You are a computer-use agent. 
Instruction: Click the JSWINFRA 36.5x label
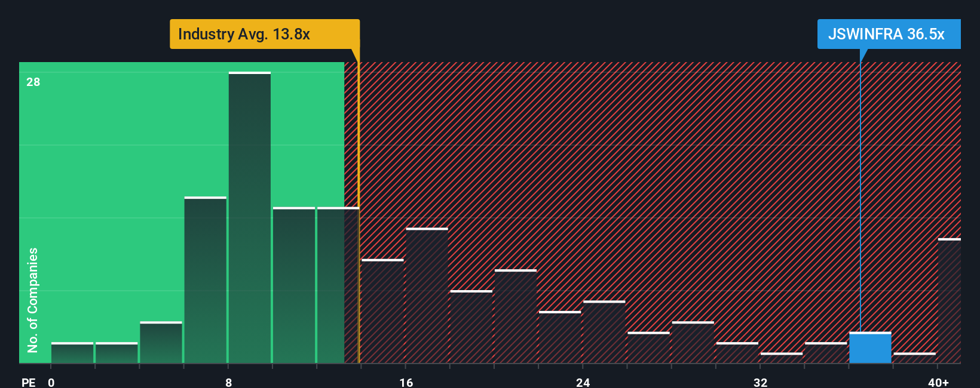889,34
